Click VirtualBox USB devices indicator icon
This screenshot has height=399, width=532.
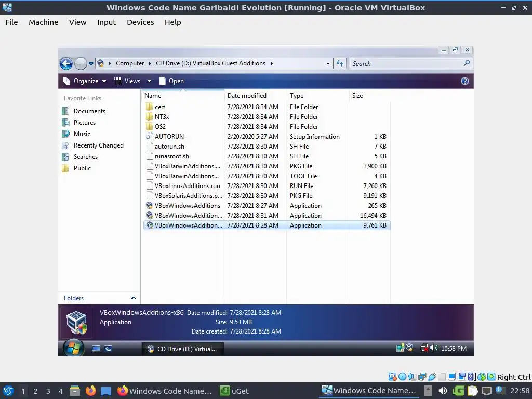click(432, 377)
